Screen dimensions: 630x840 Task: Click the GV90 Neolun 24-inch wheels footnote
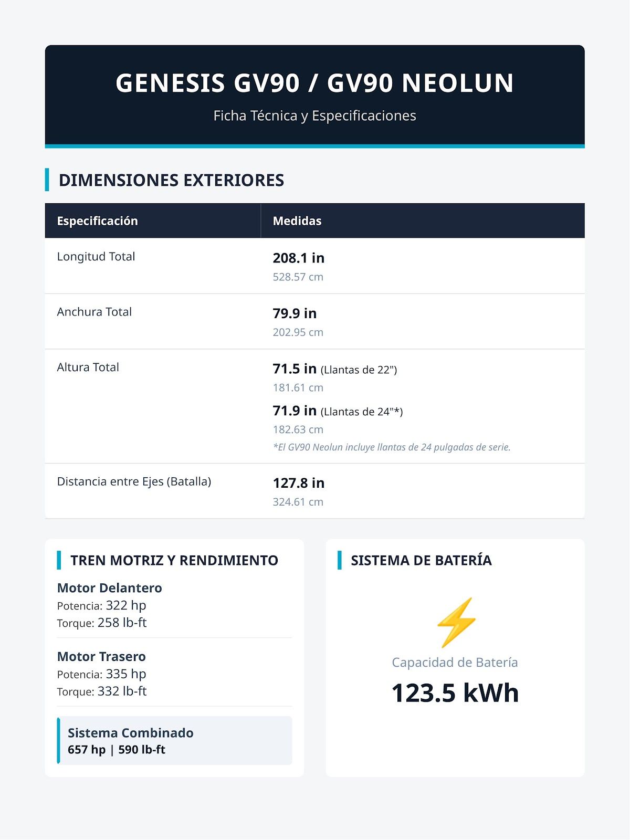(392, 447)
